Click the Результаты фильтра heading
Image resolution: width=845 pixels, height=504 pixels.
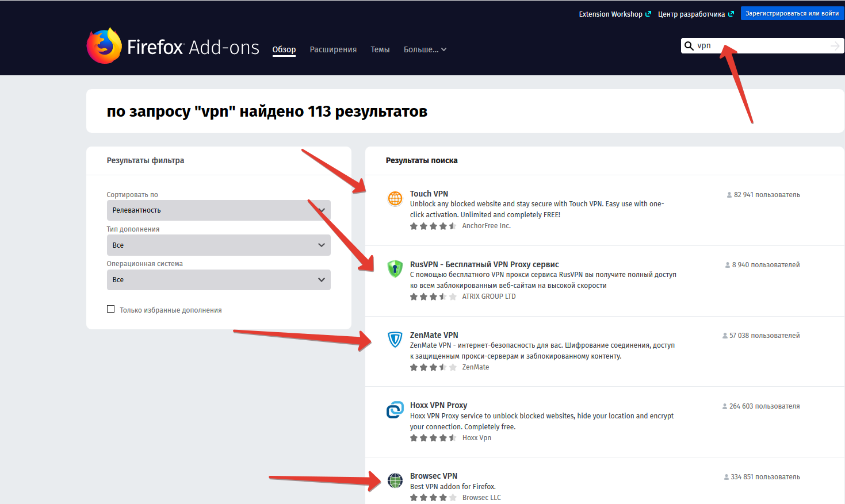tap(146, 160)
